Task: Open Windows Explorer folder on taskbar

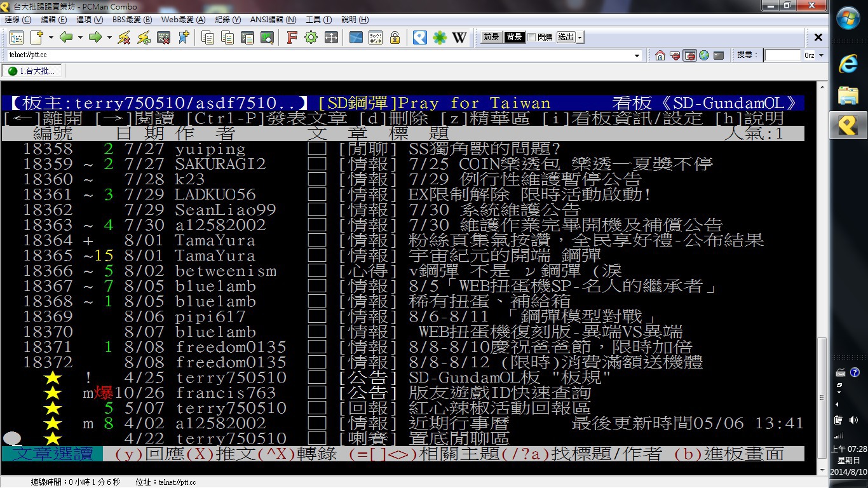Action: pyautogui.click(x=848, y=95)
